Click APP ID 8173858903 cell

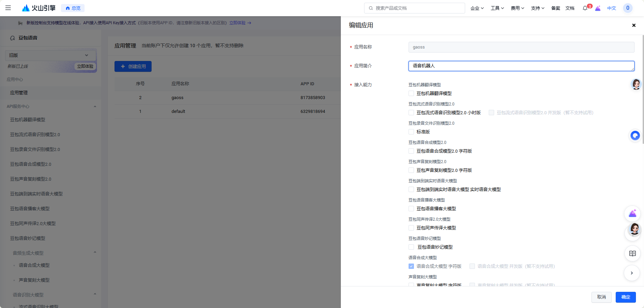pyautogui.click(x=313, y=98)
